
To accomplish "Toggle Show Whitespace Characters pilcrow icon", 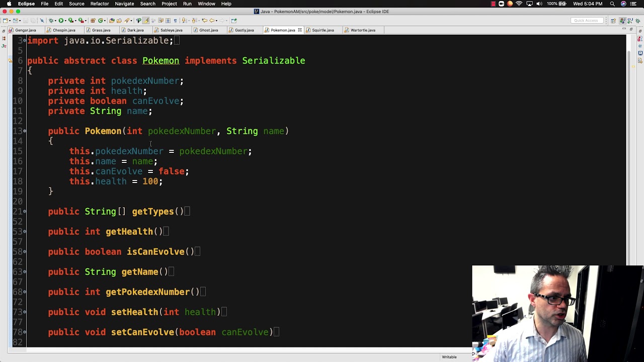I will click(x=176, y=20).
